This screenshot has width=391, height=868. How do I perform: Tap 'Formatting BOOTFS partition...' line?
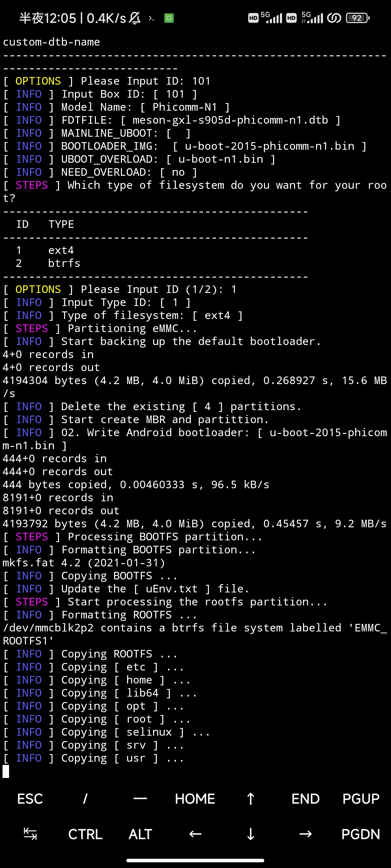(x=130, y=550)
